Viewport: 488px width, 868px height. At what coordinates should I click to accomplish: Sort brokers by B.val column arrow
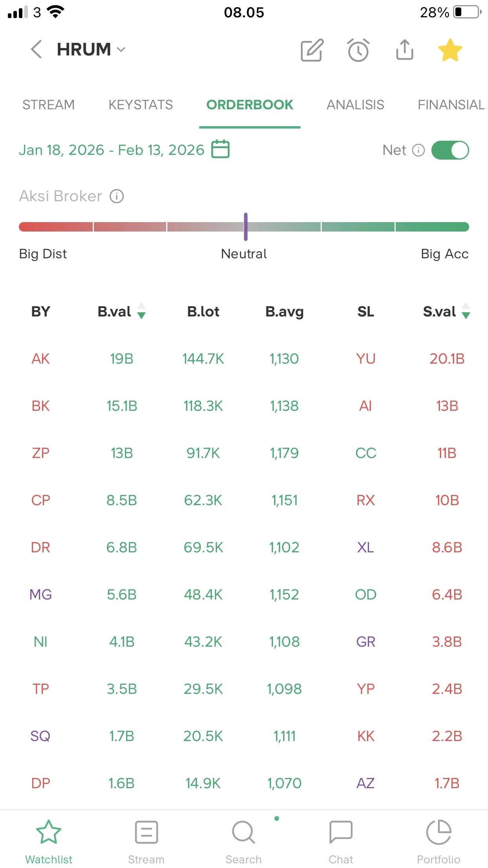141,311
